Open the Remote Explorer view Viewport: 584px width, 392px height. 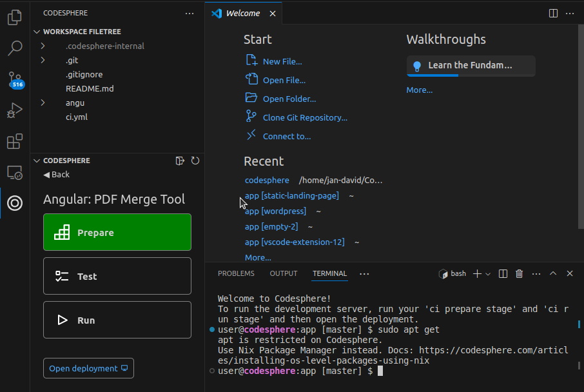14,172
